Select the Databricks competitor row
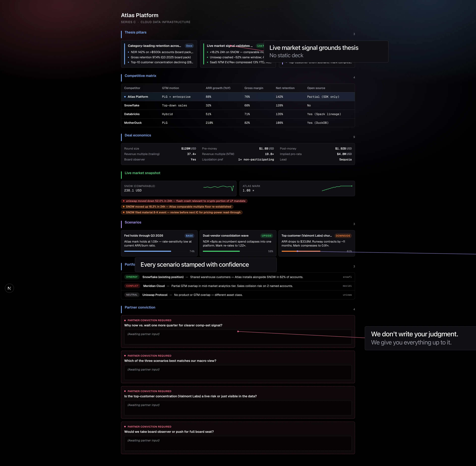476x466 pixels. [238, 114]
